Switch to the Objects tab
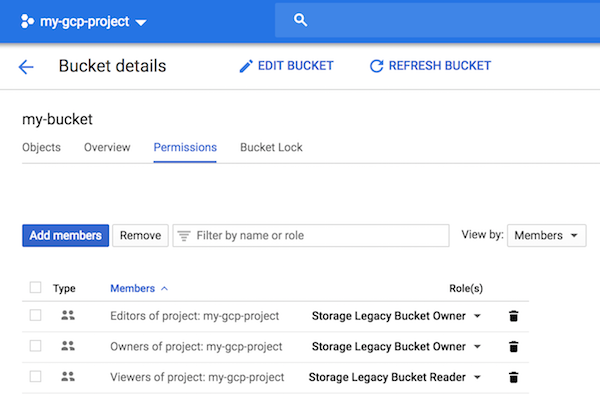This screenshot has width=600, height=407. 41,147
